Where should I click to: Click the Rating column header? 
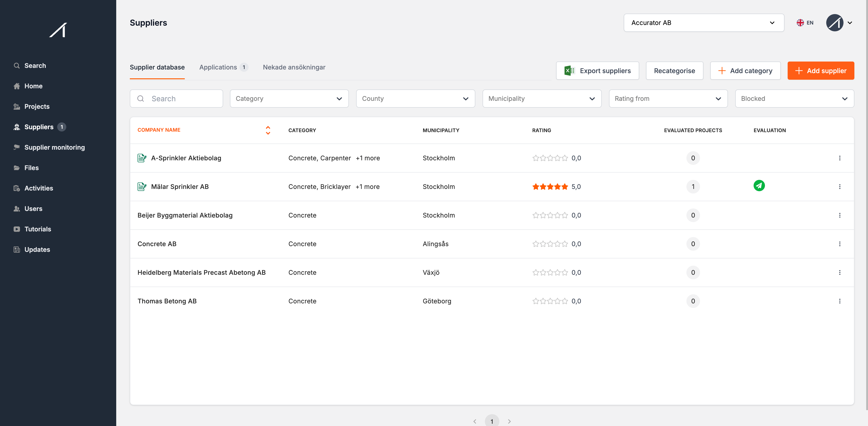pyautogui.click(x=542, y=130)
